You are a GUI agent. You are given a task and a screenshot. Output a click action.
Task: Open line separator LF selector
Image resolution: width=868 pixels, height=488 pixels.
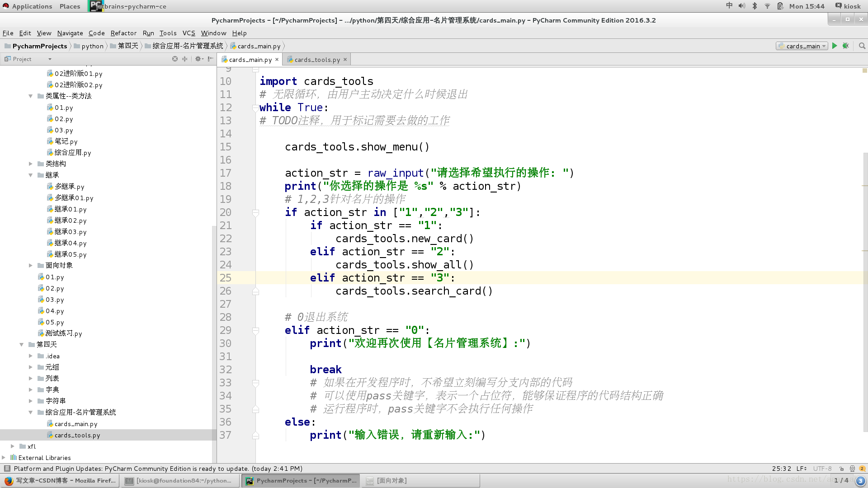click(x=802, y=469)
